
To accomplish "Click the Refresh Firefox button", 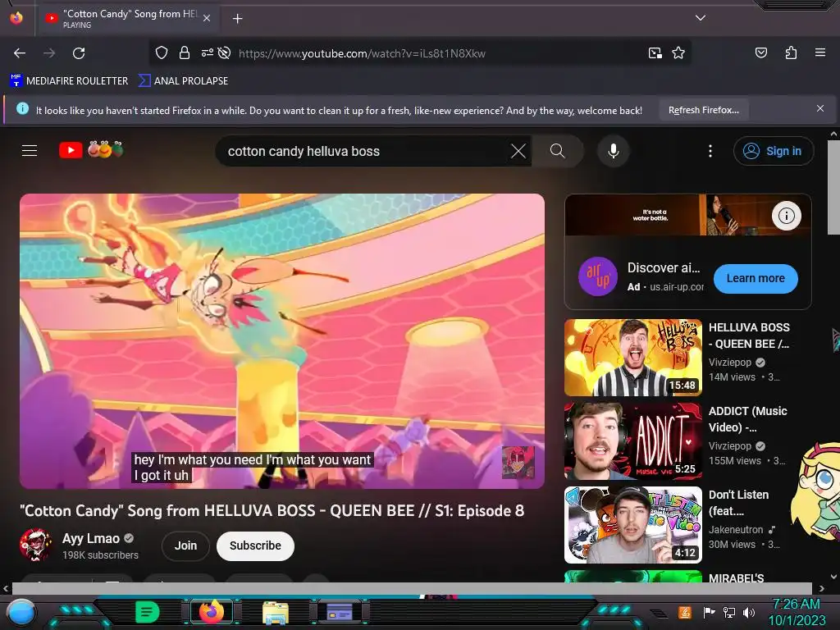I will pyautogui.click(x=703, y=111).
